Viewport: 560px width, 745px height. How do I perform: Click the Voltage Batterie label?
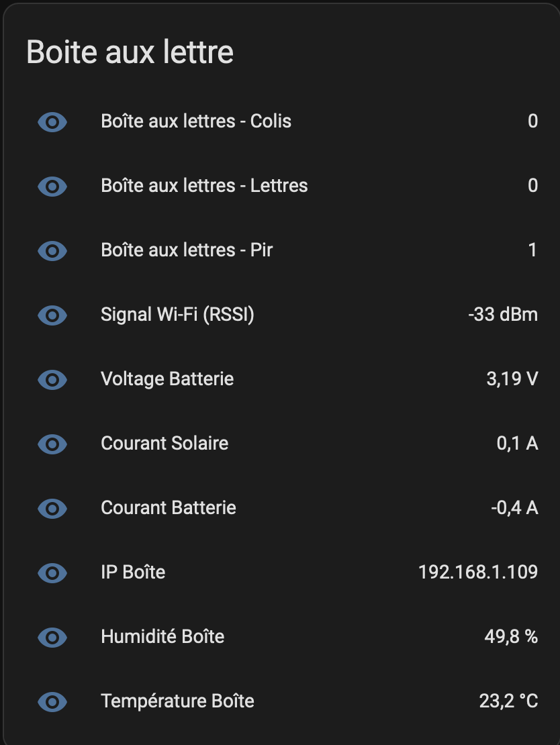(x=167, y=379)
